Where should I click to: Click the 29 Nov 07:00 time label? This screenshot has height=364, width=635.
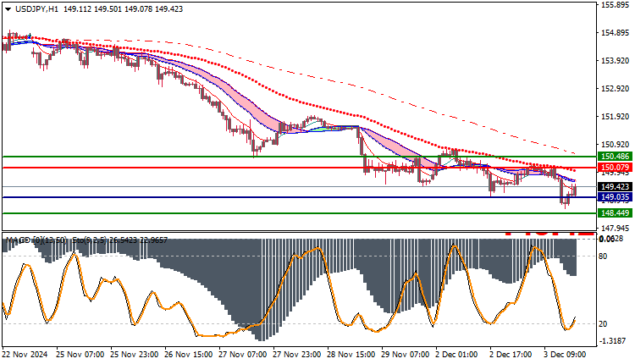pos(406,355)
